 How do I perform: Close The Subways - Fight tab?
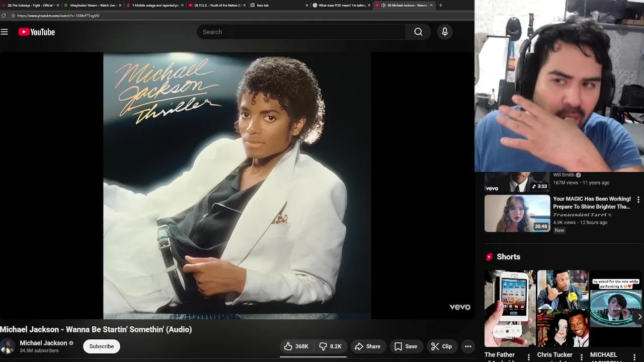pos(58,5)
